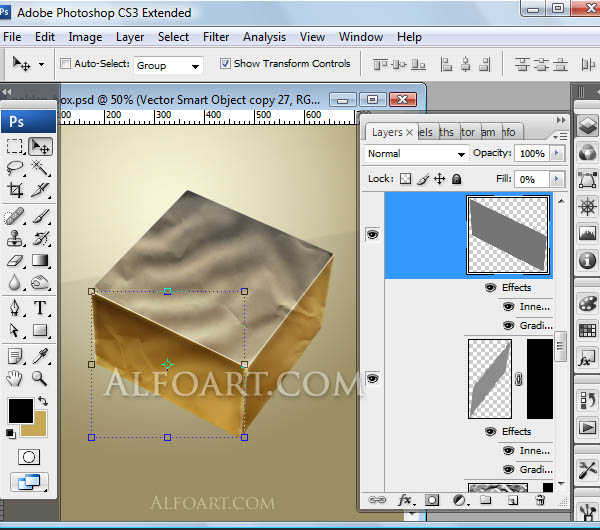The image size is (600, 530).
Task: Pick the Clone Stamp tool
Action: pos(15,238)
